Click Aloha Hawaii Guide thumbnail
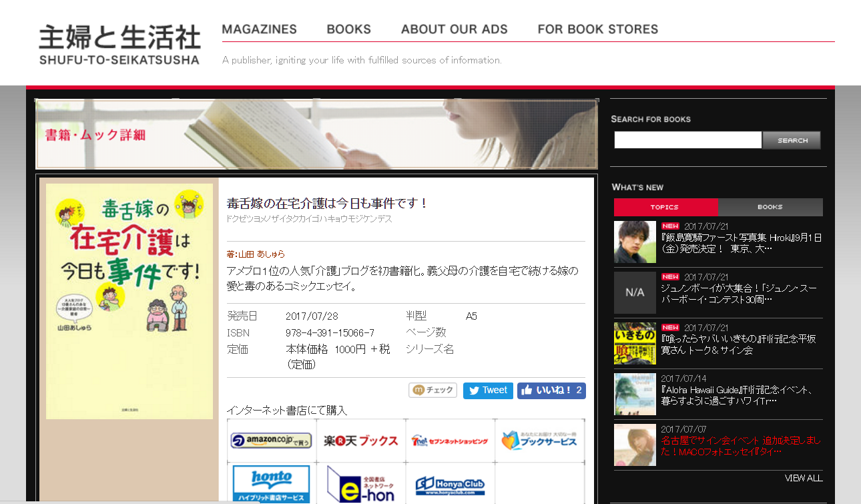Screen dimensions: 861x504 click(635, 394)
